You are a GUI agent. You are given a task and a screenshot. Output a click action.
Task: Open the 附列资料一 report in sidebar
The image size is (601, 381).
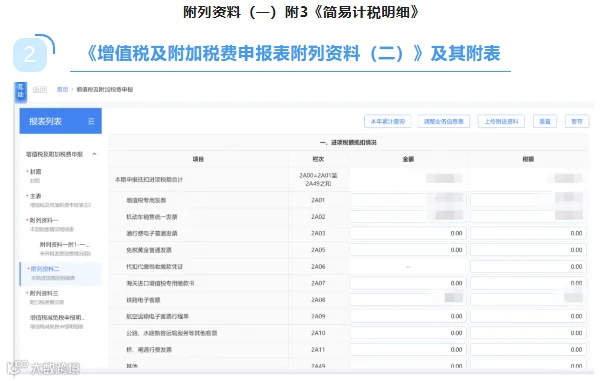43,220
